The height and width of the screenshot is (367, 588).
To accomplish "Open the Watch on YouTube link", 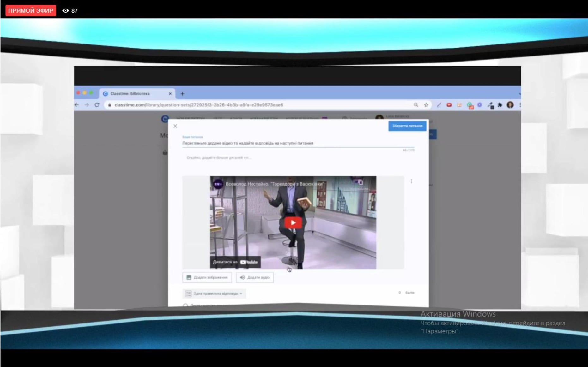I will coord(235,262).
